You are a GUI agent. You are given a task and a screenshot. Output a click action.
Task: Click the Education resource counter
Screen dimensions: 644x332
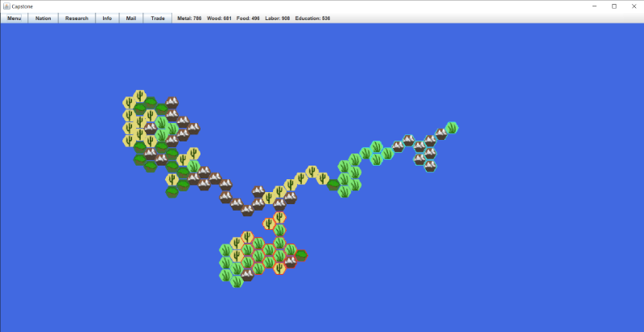[x=312, y=18]
